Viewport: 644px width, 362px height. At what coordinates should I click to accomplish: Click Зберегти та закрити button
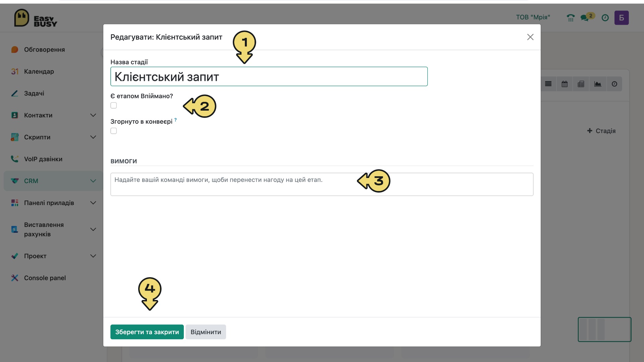(x=147, y=332)
